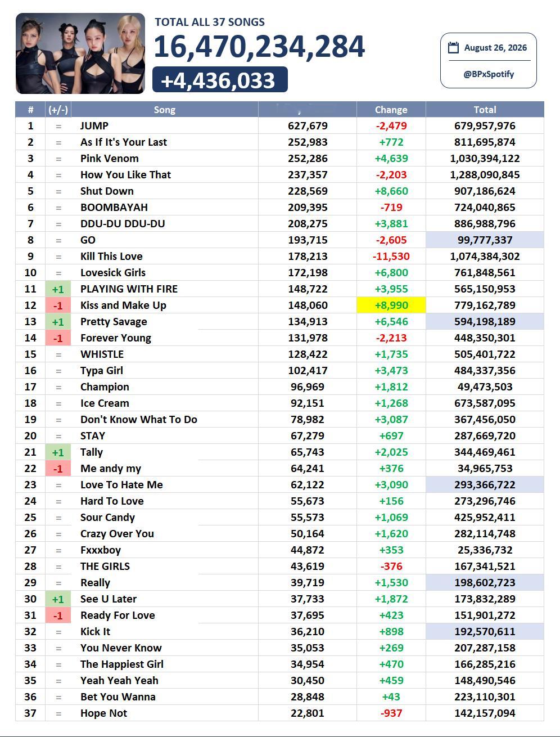Select the You Never Know song name
Image resolution: width=560 pixels, height=737 pixels.
pos(121,648)
